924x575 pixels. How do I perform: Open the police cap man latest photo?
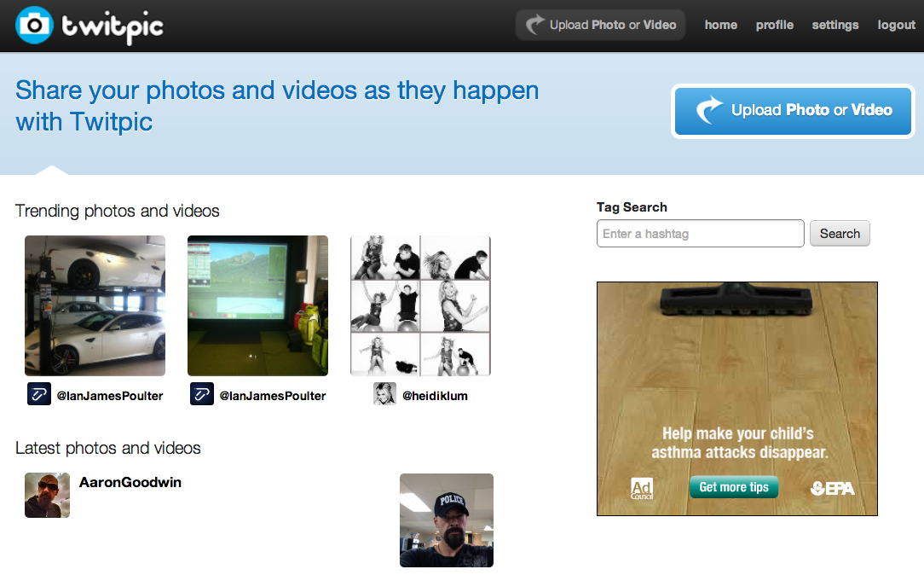(x=447, y=520)
